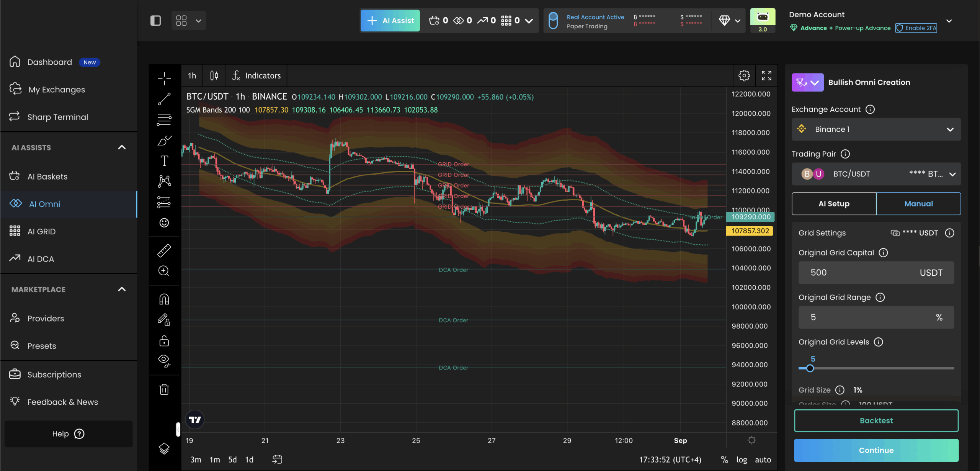Open chart settings gear icon
Image resolution: width=980 pixels, height=471 pixels.
744,75
